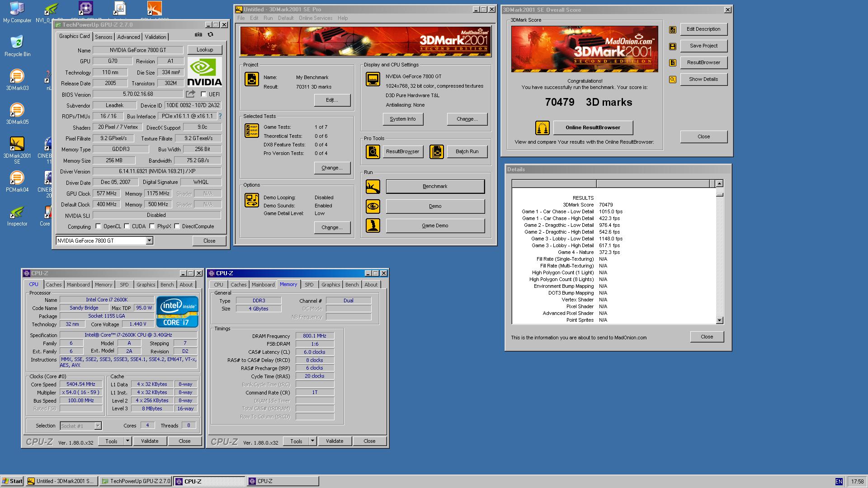Screen dimensions: 868x488
Task: Click the BIOS share/export icon in GPU-Z
Action: 190,94
